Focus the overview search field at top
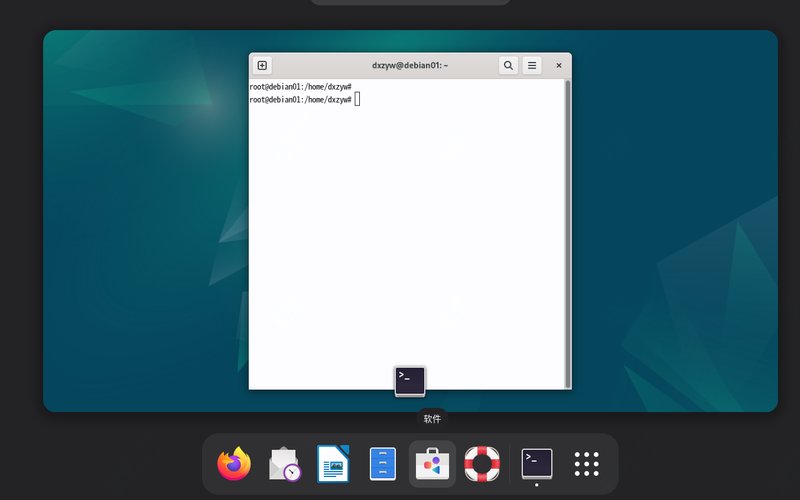The image size is (800, 500). tap(410, 2)
